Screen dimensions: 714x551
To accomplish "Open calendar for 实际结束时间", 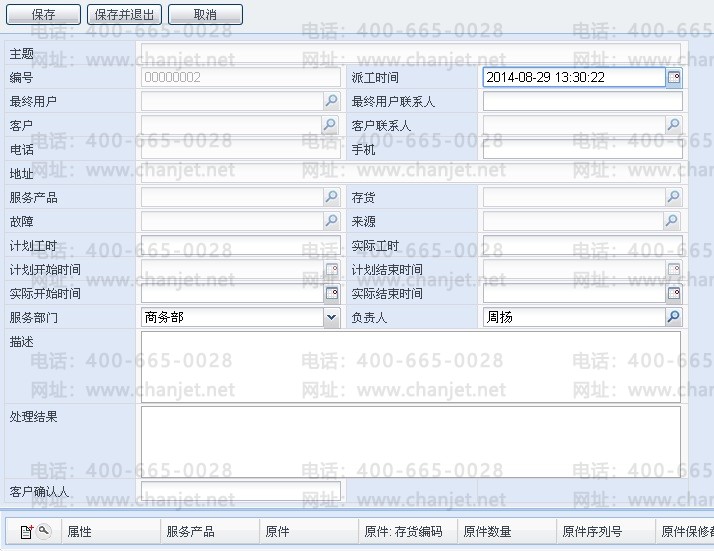I will pyautogui.click(x=674, y=293).
